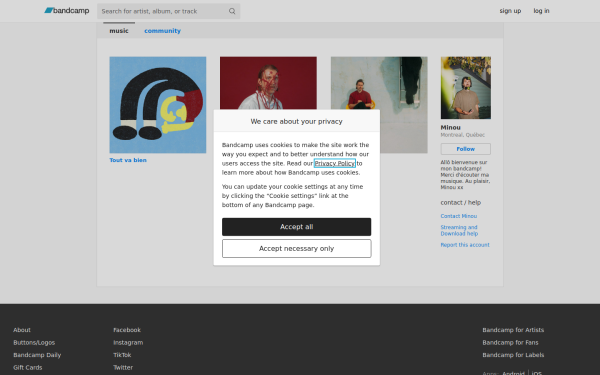
Task: Click the search magnifier icon
Action: click(232, 11)
